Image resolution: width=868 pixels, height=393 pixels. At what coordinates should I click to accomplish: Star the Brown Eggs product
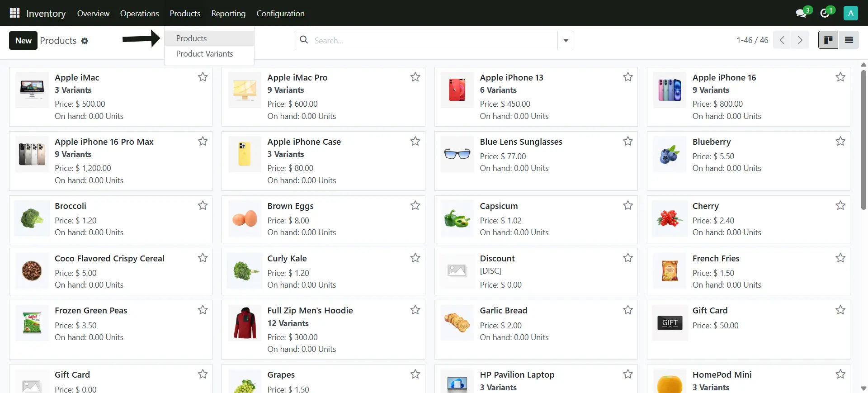tap(415, 206)
